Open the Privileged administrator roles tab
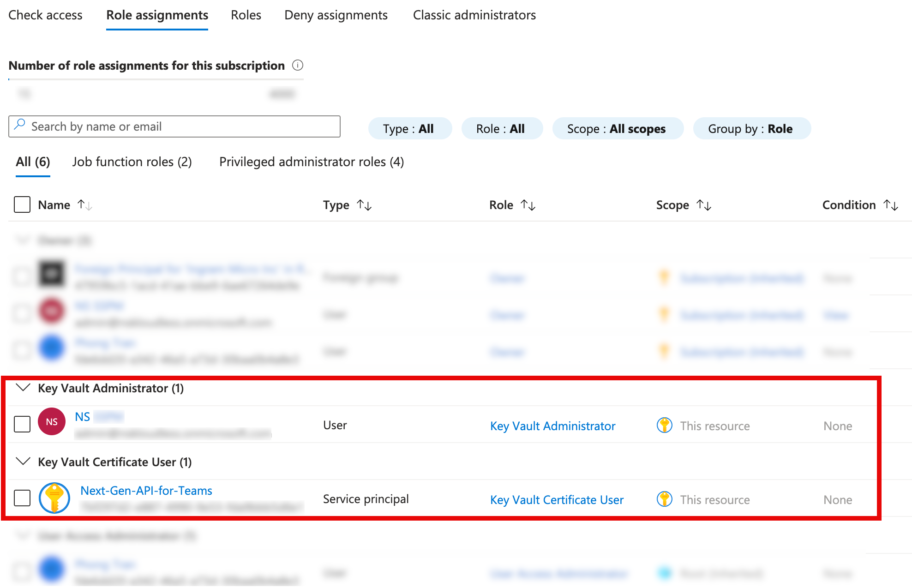 tap(311, 162)
